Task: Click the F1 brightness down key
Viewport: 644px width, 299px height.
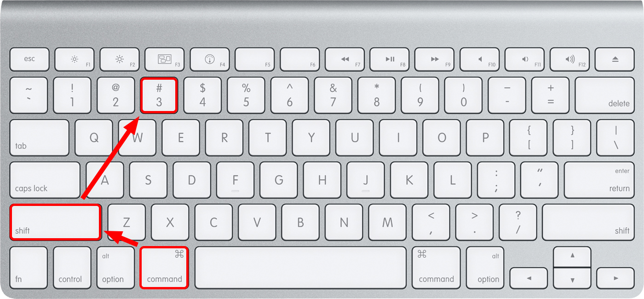Action: 75,59
